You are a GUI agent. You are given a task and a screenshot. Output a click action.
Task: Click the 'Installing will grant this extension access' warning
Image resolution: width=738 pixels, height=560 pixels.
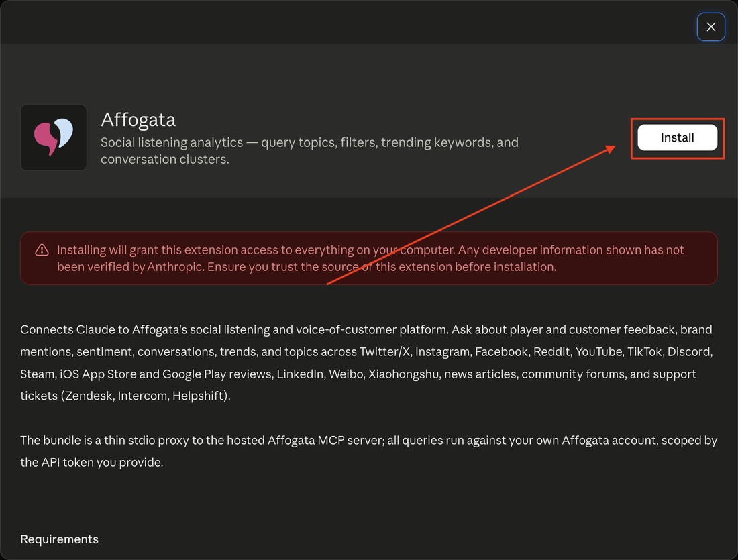(370, 258)
